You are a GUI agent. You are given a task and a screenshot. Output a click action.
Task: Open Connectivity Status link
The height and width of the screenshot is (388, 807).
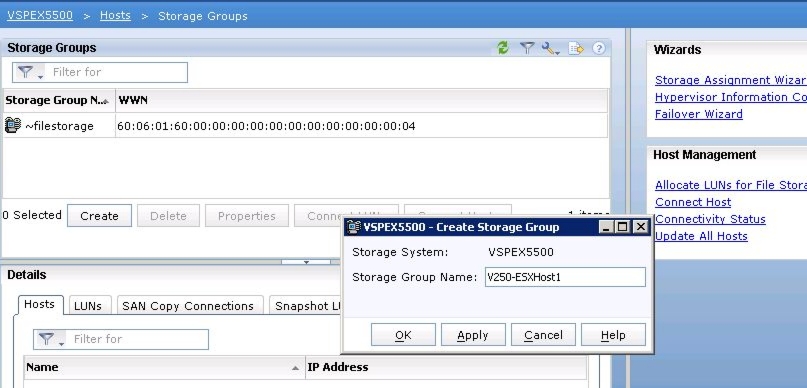click(710, 219)
